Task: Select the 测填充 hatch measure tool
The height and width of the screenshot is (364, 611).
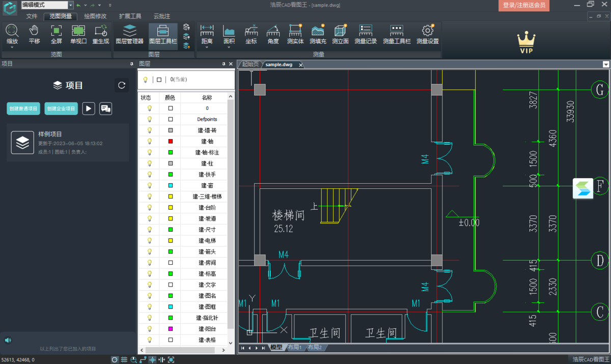Action: click(x=318, y=35)
